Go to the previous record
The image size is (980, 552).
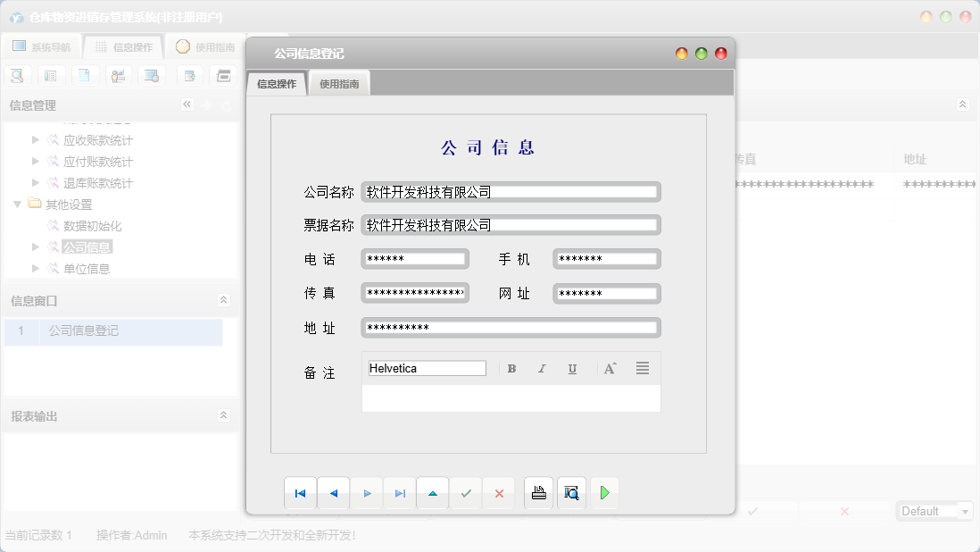(334, 493)
